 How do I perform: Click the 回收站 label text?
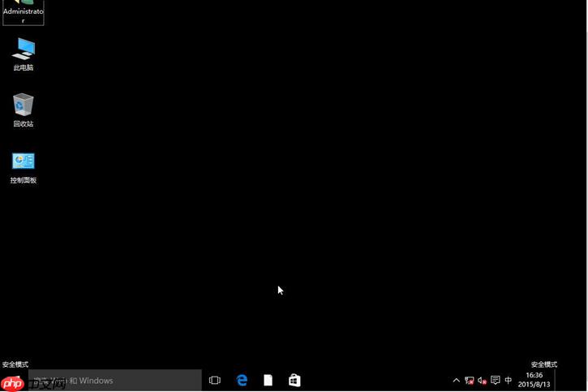pos(24,124)
